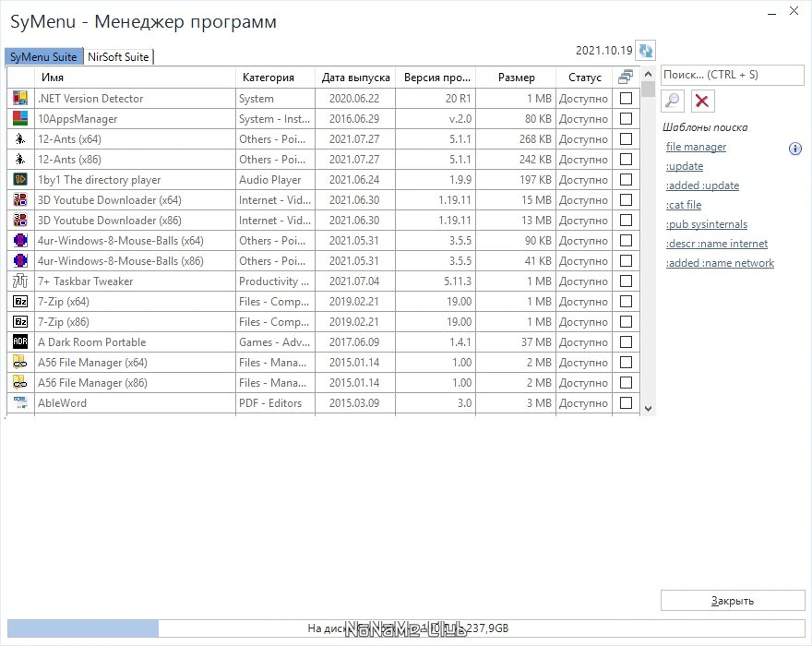Close the SyMenu window
Screen dimensions: 812x646
point(794,10)
